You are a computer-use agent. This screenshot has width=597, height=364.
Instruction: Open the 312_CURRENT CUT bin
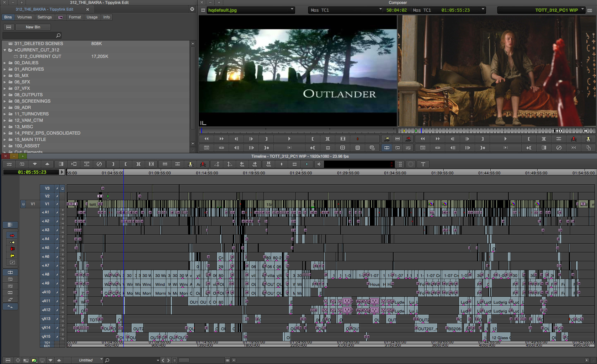click(40, 56)
